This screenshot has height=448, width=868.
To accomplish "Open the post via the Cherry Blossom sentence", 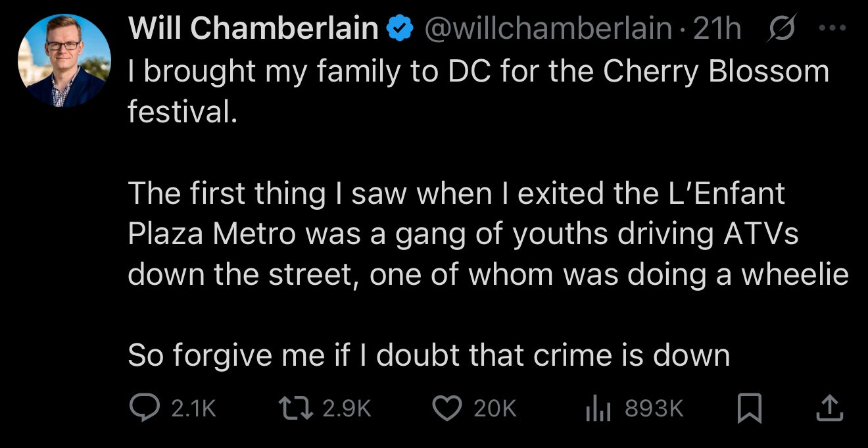I will 479,91.
